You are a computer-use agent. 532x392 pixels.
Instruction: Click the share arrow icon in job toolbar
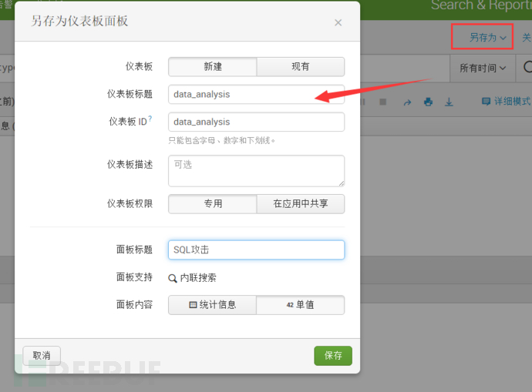click(407, 102)
